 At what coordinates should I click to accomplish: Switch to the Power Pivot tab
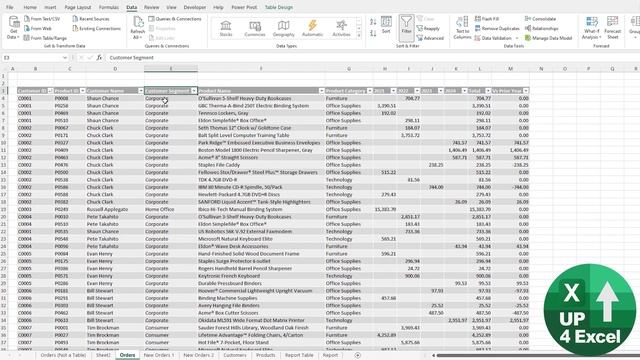pos(244,7)
